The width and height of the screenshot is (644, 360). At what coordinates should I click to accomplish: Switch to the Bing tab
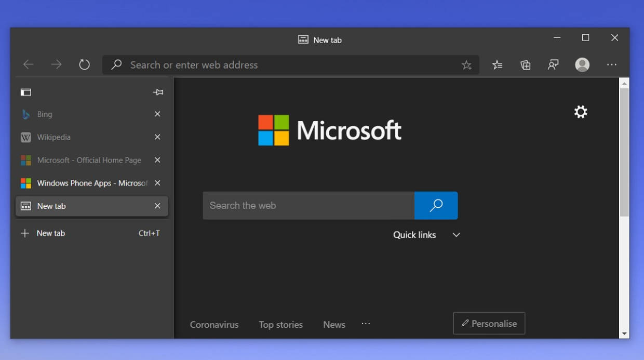pos(92,114)
